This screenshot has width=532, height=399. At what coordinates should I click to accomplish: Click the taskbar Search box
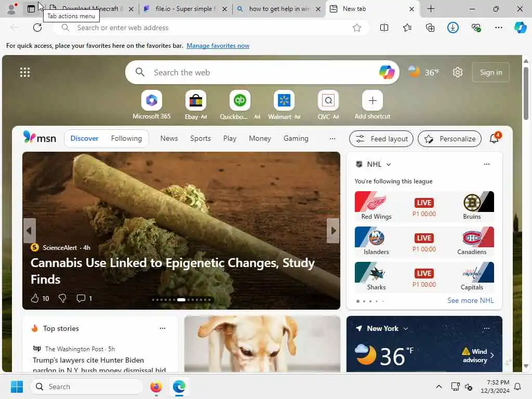87,387
